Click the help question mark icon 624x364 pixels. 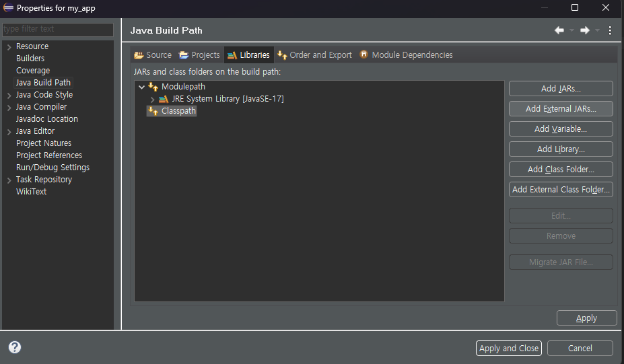[x=15, y=347]
